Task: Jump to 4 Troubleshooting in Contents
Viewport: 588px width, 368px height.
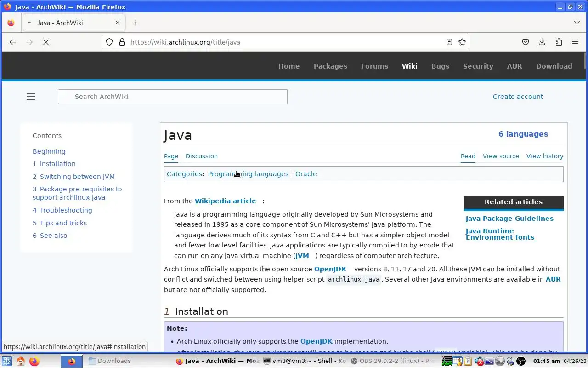Action: coord(62,210)
